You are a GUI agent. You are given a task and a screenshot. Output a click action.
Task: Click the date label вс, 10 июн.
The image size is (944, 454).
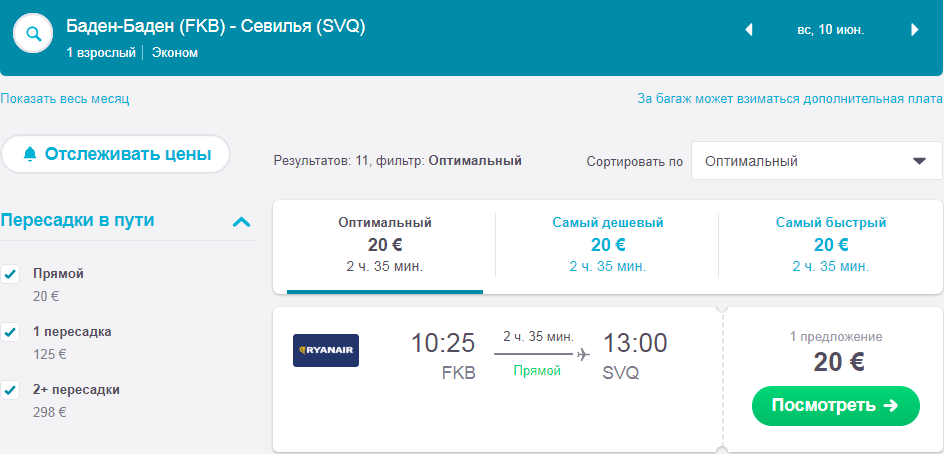pos(830,30)
